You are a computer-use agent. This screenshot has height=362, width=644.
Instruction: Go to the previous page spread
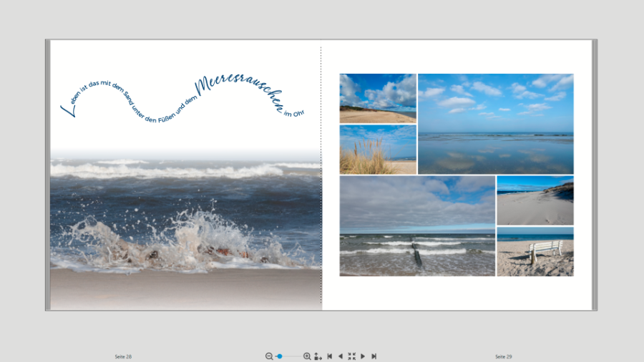click(340, 356)
